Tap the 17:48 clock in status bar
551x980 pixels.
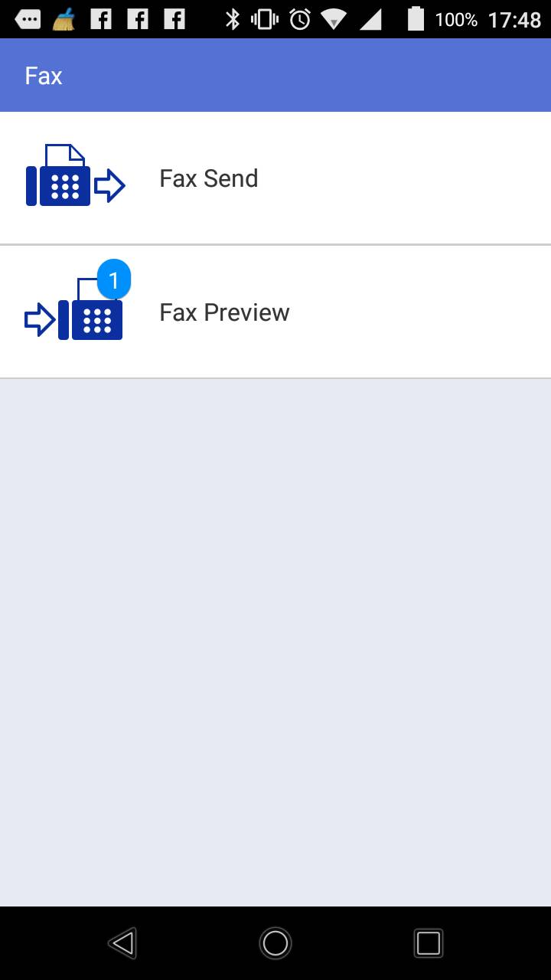point(514,19)
